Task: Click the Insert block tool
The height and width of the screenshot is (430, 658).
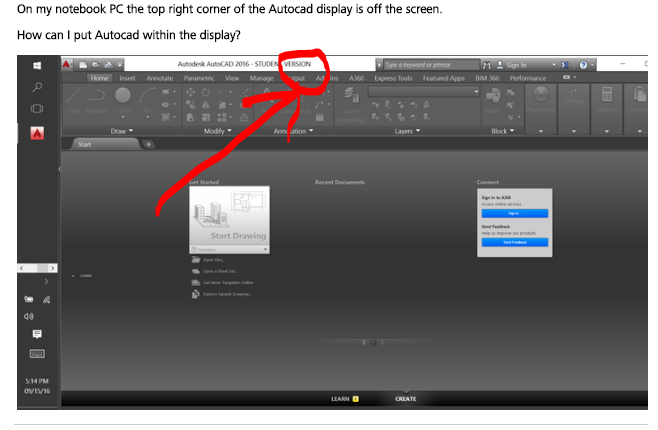Action: pos(493,100)
